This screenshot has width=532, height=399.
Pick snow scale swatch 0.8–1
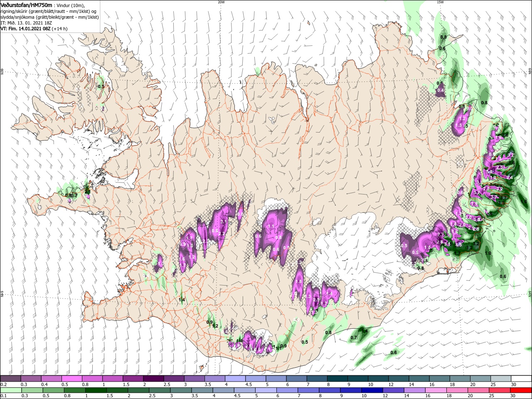pos(92,379)
